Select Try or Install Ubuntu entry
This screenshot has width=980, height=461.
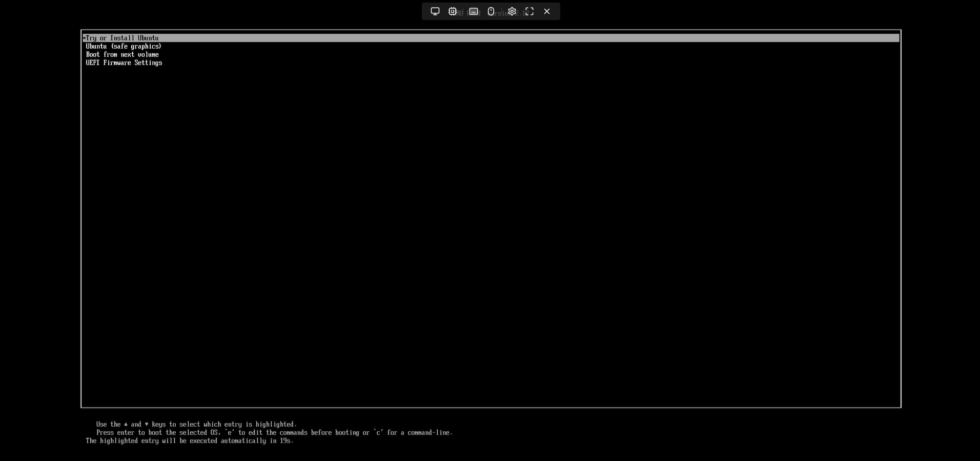pyautogui.click(x=491, y=38)
